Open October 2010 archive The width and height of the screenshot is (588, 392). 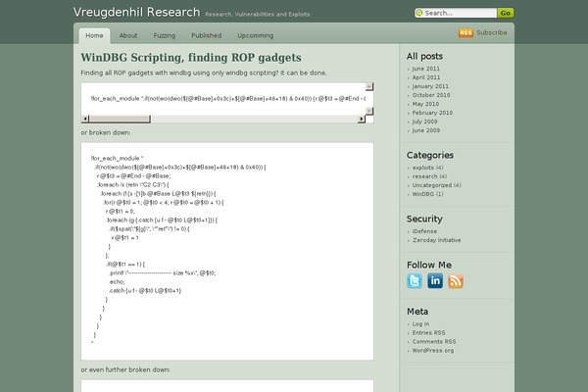click(431, 95)
